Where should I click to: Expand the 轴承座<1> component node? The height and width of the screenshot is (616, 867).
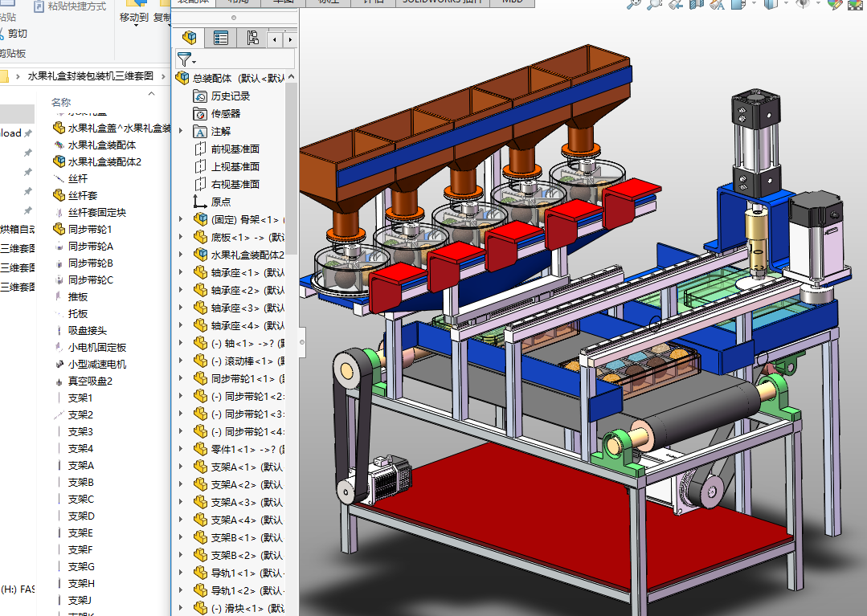coord(181,272)
